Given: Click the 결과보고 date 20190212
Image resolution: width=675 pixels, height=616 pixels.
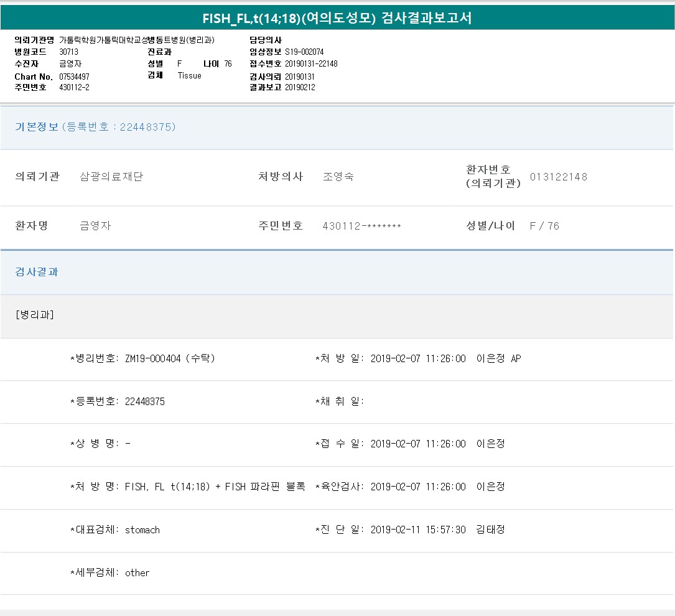Looking at the screenshot, I should pos(300,88).
